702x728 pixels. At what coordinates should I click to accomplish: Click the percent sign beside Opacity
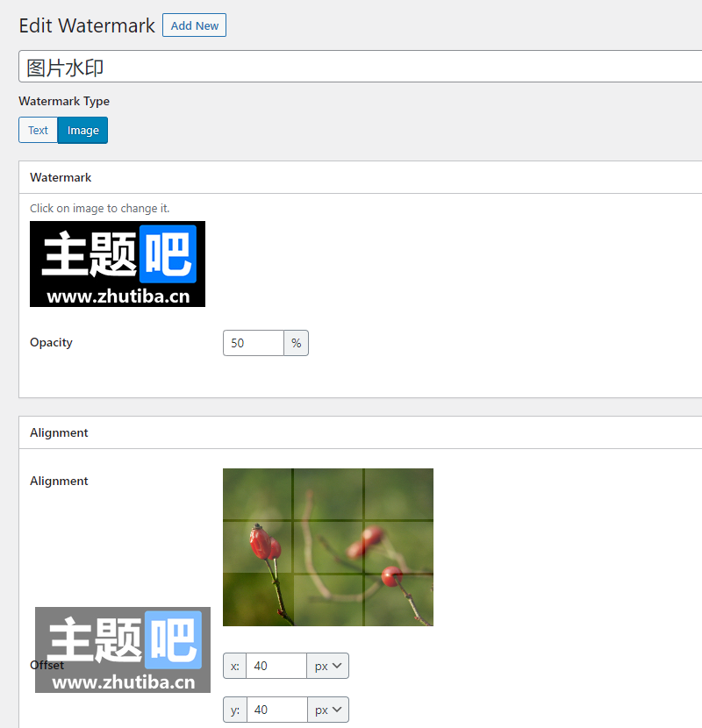click(x=296, y=343)
